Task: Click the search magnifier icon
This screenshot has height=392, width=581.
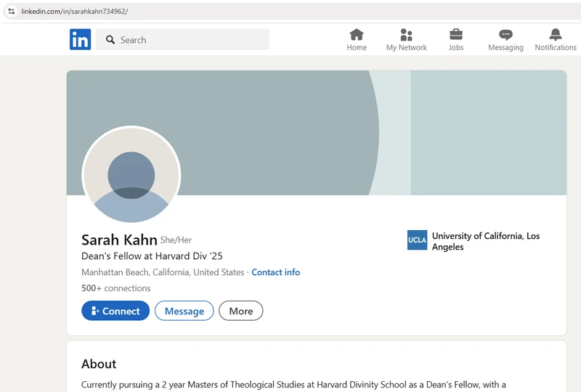Action: [110, 40]
